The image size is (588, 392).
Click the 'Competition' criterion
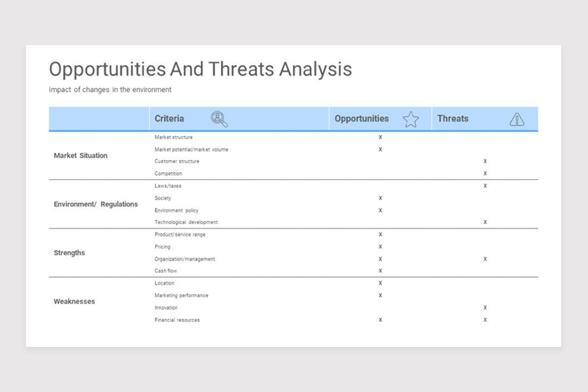(168, 173)
